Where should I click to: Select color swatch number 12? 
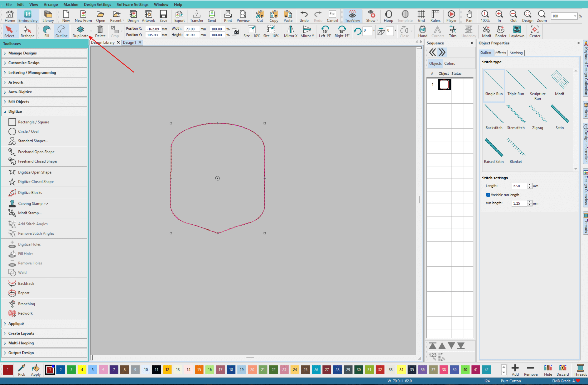[167, 370]
